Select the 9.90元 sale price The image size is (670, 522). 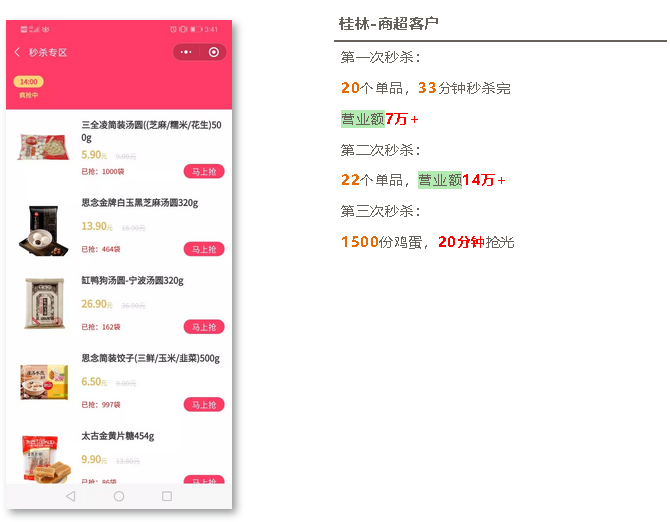[94, 459]
